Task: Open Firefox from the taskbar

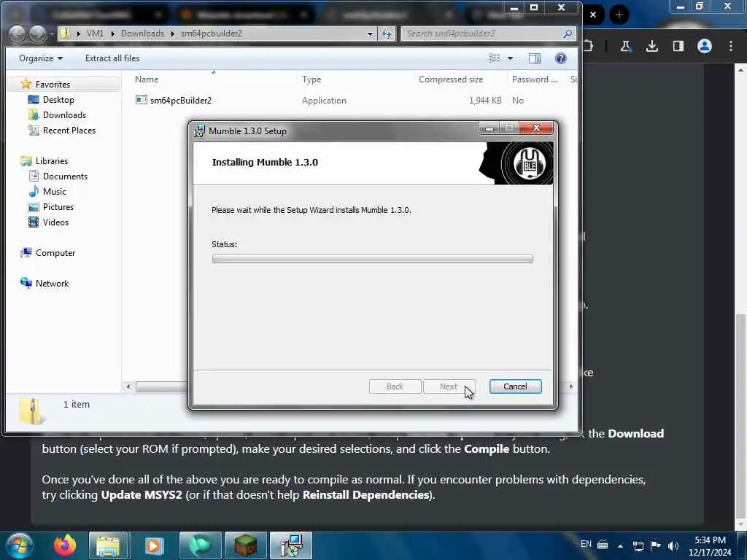Action: (x=65, y=545)
